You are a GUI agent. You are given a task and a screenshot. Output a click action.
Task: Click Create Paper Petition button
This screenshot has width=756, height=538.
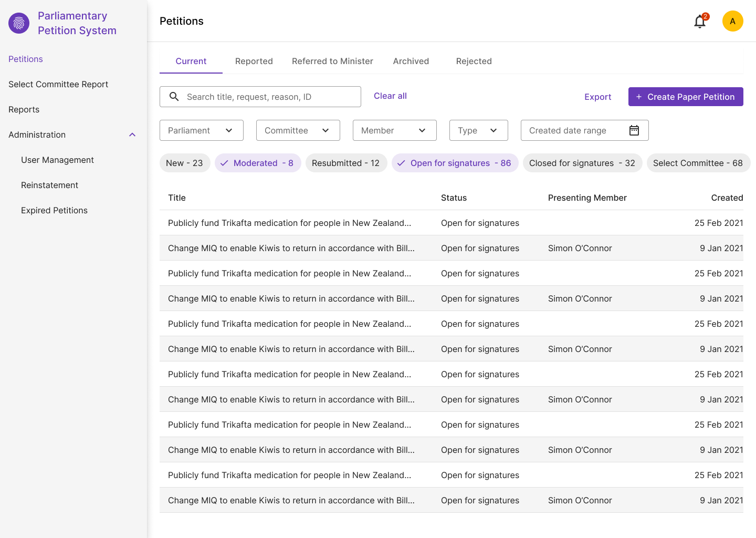686,97
